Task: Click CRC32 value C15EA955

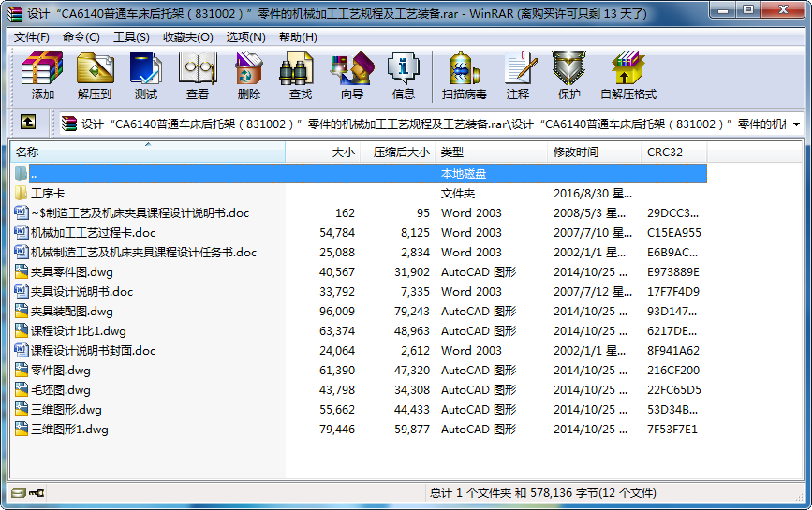Action: pos(673,233)
